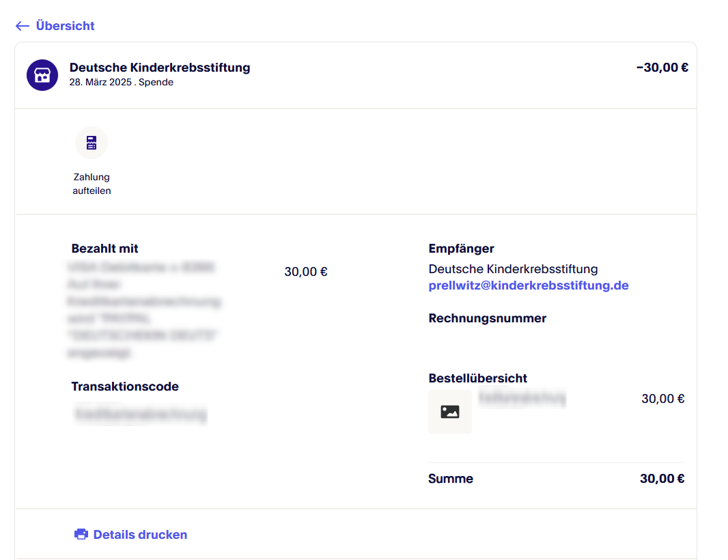
Task: Click the date line '28. März 2025 . Spende'
Action: click(x=122, y=83)
